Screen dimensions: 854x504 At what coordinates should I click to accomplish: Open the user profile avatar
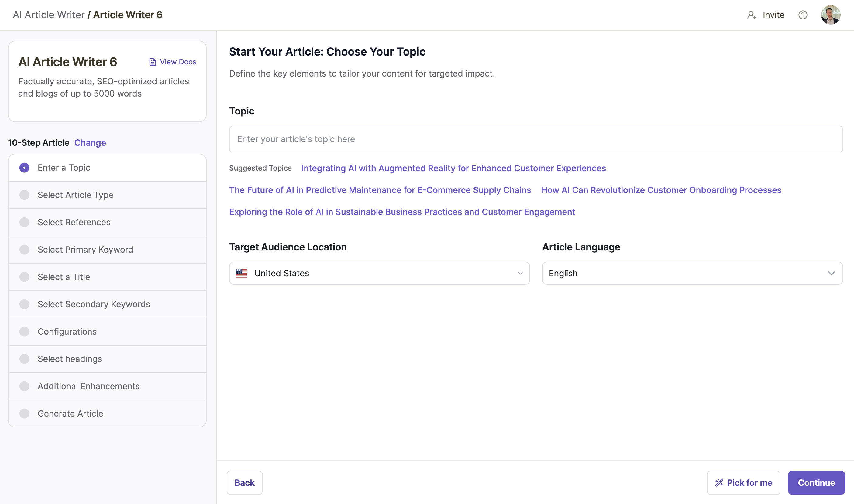tap(831, 15)
